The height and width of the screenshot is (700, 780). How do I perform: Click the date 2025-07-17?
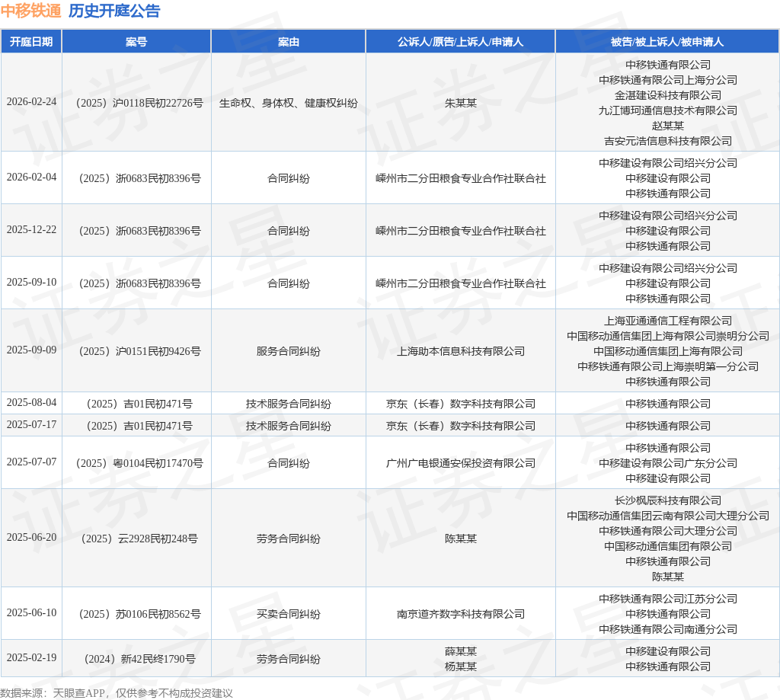click(x=31, y=425)
